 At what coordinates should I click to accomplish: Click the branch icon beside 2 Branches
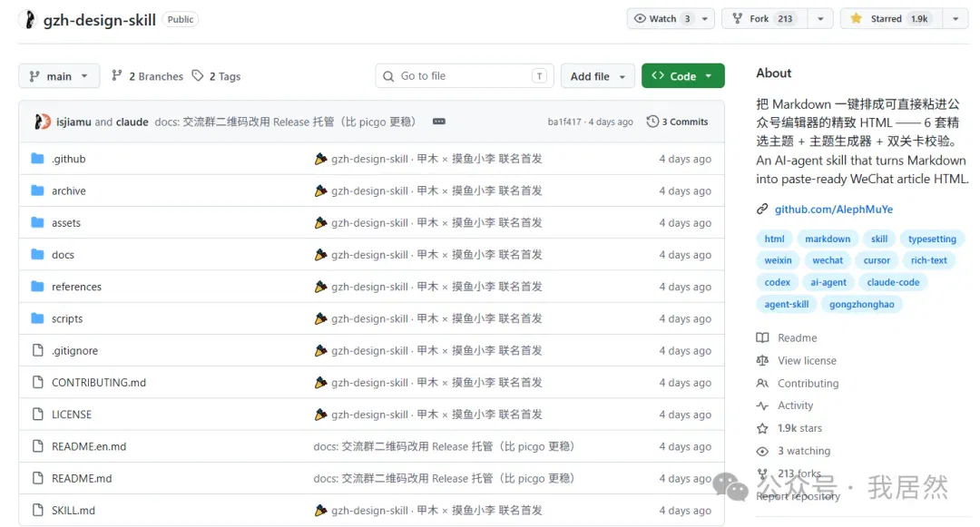(x=117, y=75)
